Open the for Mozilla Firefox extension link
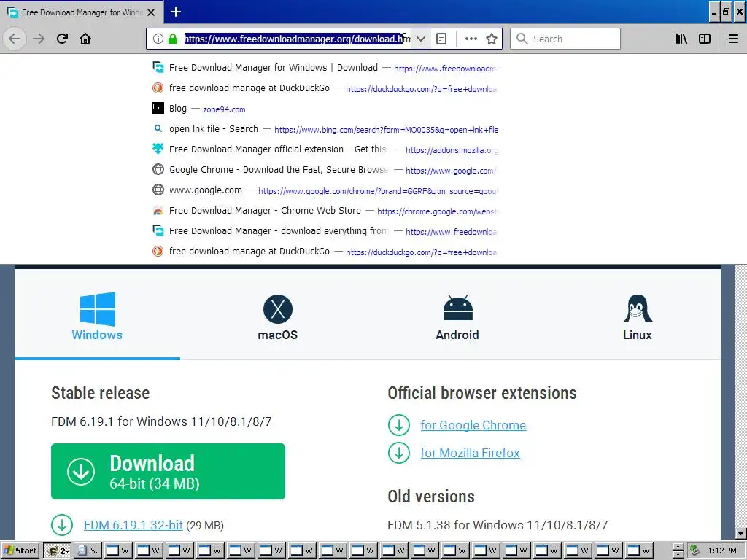747x560 pixels. 471,453
